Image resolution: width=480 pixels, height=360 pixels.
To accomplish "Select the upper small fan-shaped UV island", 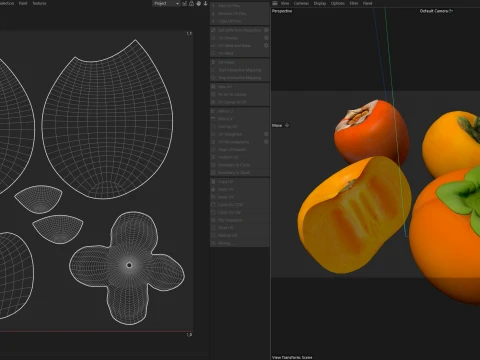I will (38, 199).
